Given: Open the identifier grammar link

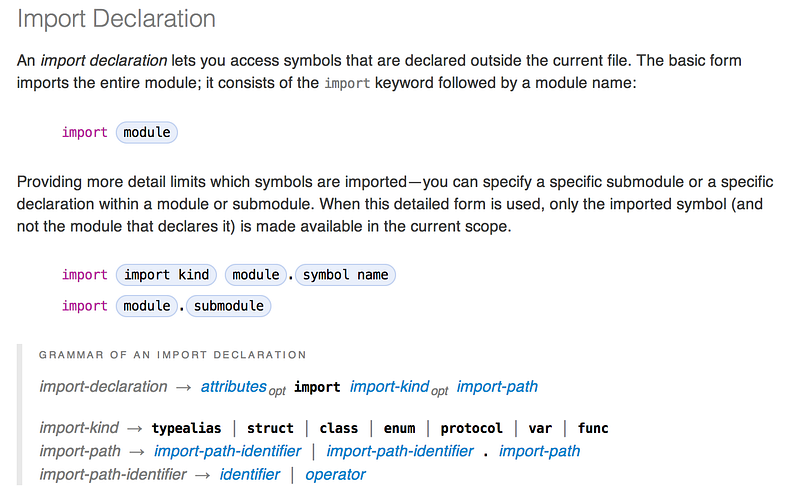Looking at the screenshot, I should 249,475.
